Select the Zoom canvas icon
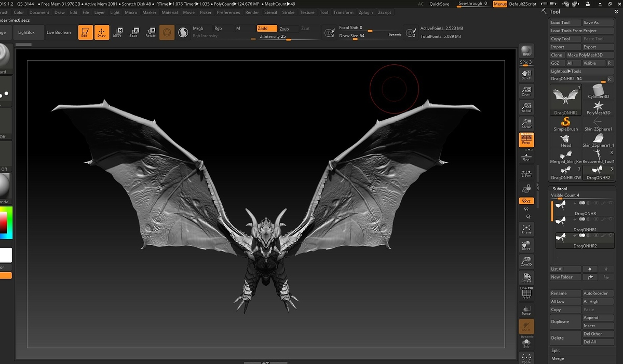The width and height of the screenshot is (623, 364). 526,91
